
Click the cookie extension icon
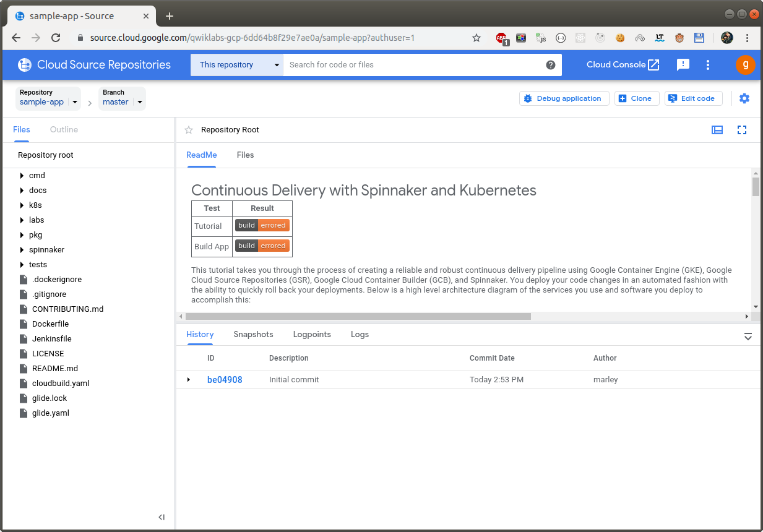click(620, 38)
